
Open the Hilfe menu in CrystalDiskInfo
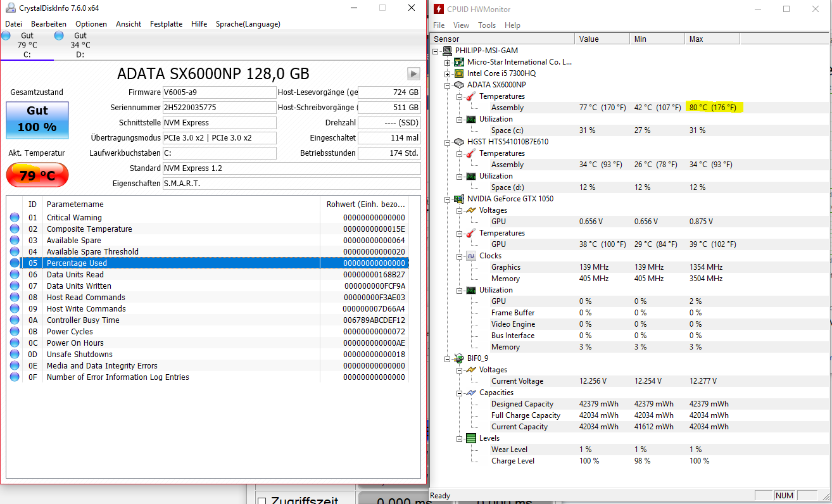(x=199, y=24)
